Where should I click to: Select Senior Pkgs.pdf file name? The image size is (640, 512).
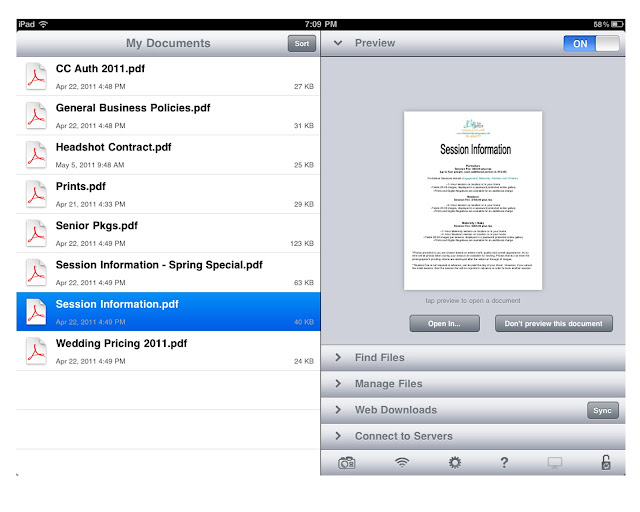click(x=97, y=226)
